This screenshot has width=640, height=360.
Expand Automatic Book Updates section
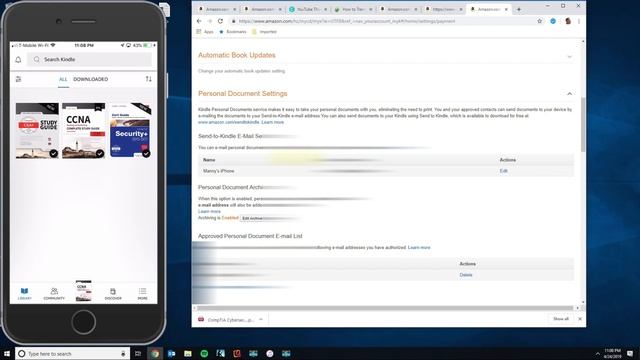click(x=569, y=56)
